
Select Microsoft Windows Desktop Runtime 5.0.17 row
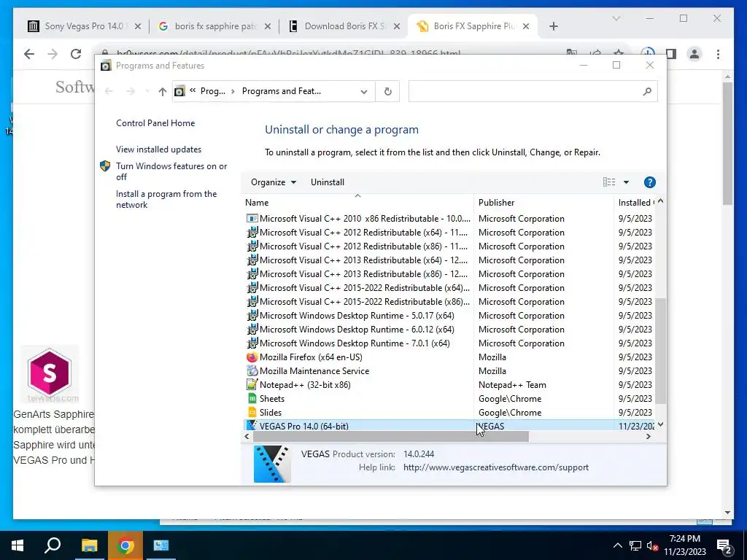[449, 316]
